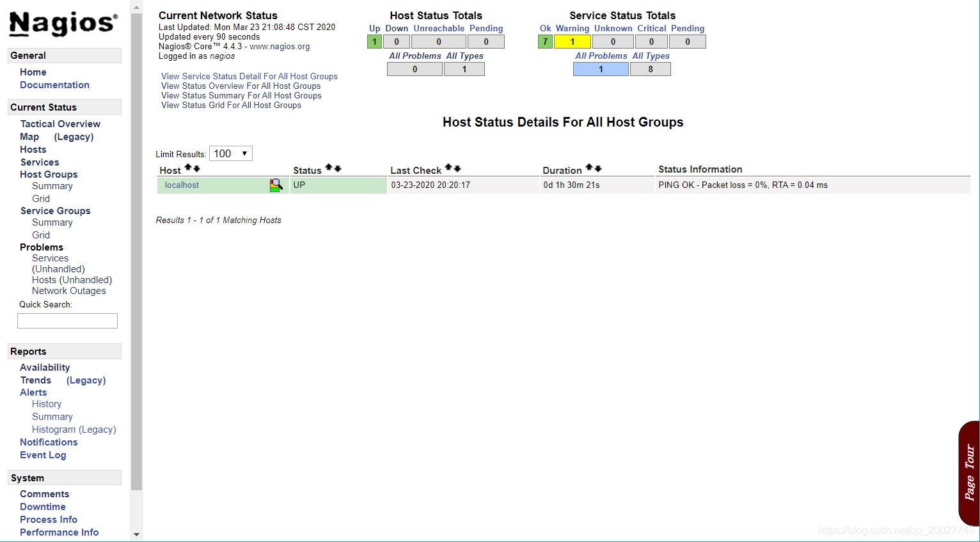View Status Grid For All Host Groups

tap(231, 105)
